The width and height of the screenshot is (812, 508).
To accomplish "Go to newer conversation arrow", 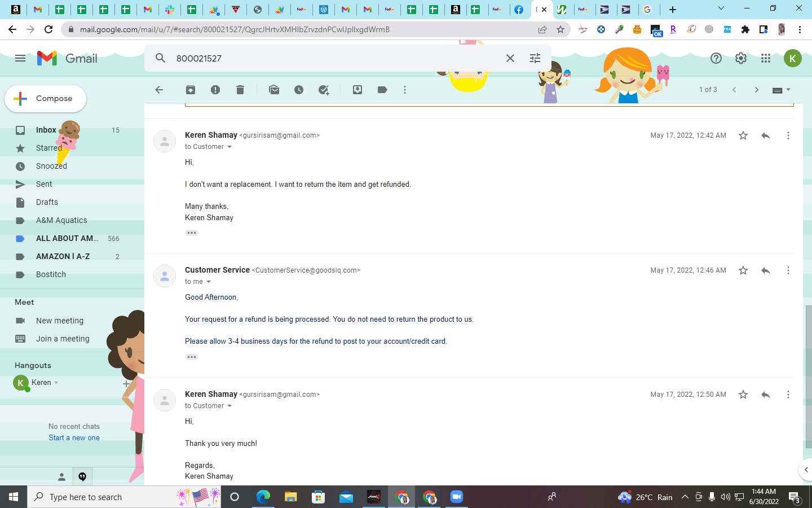I will (x=734, y=90).
